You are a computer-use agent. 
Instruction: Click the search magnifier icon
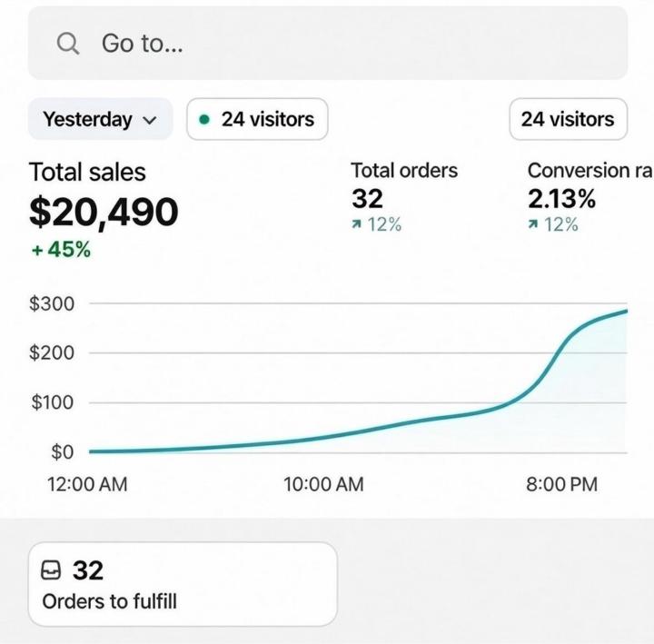coord(68,43)
